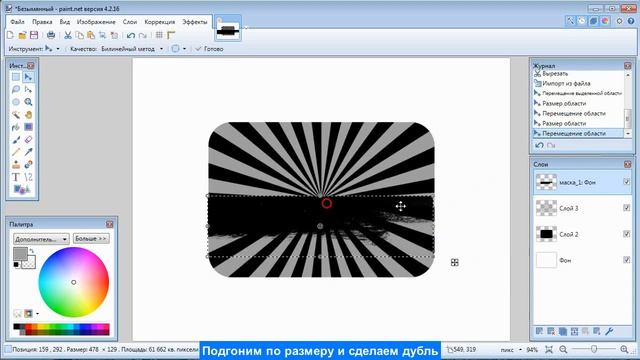
Task: Toggle visibility of Фон layer
Action: pos(627,260)
